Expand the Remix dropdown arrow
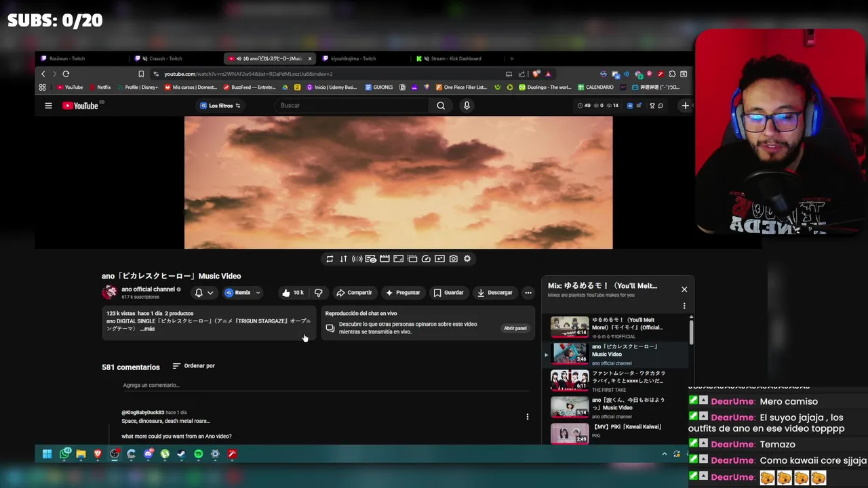 click(x=258, y=293)
